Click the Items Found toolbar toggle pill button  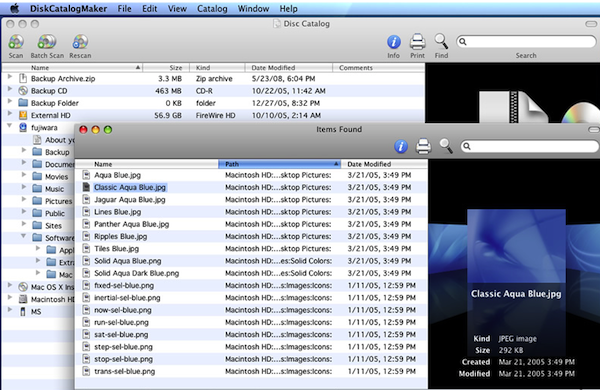(594, 130)
